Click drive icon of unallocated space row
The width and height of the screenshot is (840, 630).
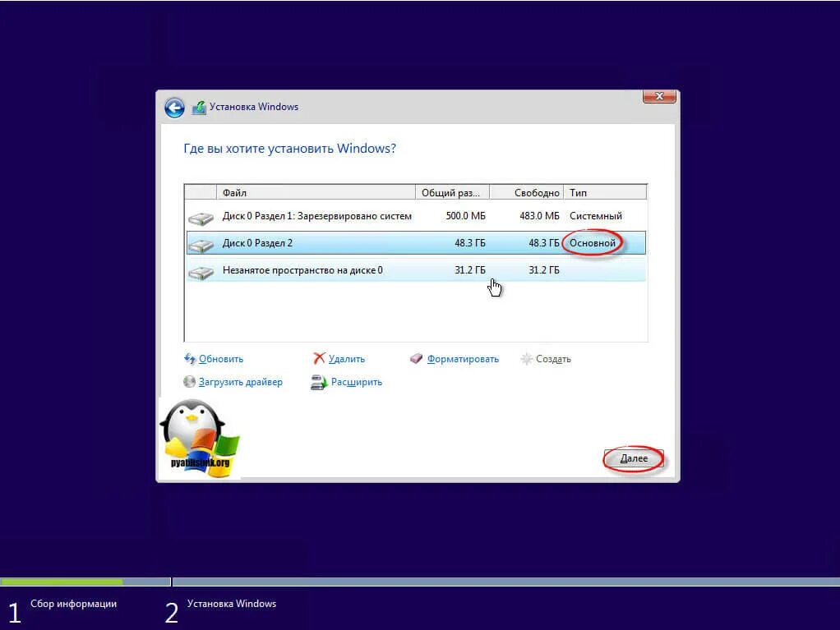201,273
